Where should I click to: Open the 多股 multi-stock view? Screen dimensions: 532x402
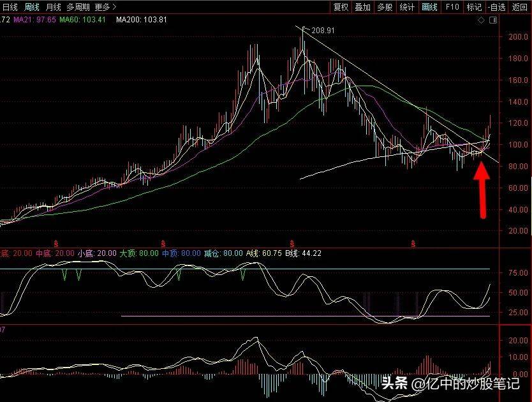385,7
